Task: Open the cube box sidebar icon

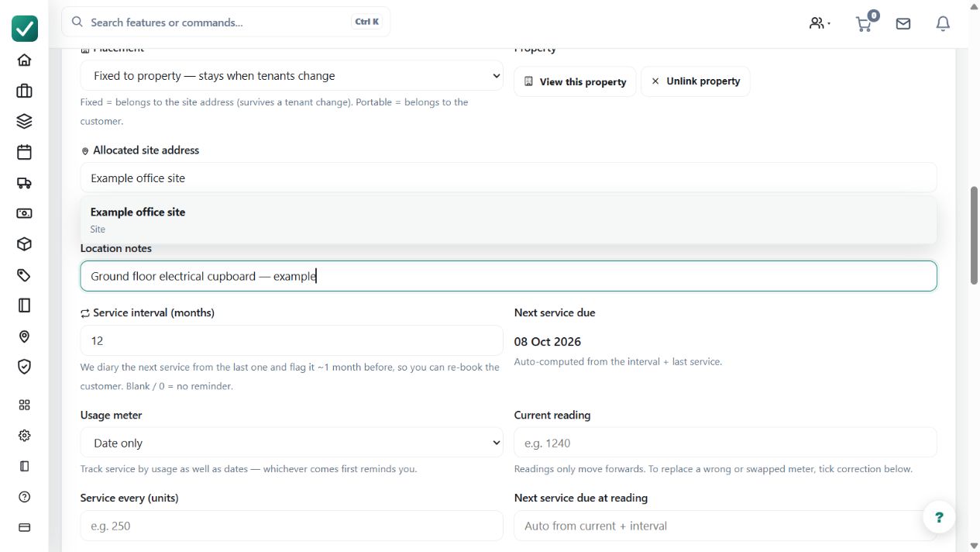Action: 24,244
